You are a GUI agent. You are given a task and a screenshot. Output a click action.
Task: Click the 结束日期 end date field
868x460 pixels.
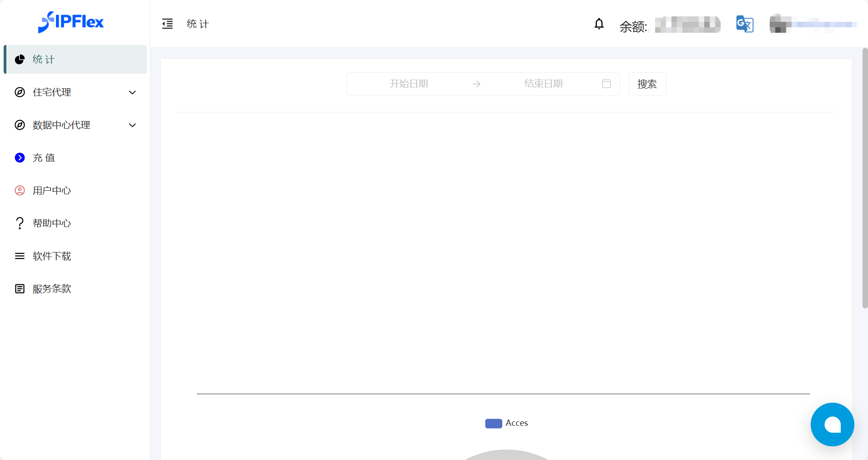pos(543,84)
